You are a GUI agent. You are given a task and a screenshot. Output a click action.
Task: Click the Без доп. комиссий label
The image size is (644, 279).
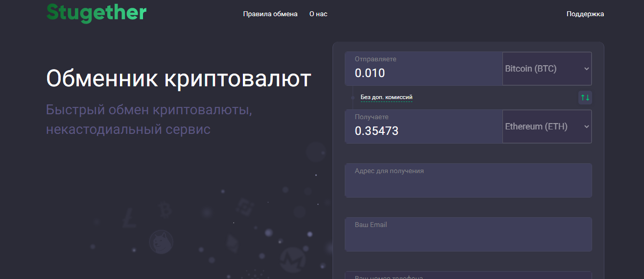[x=386, y=97]
